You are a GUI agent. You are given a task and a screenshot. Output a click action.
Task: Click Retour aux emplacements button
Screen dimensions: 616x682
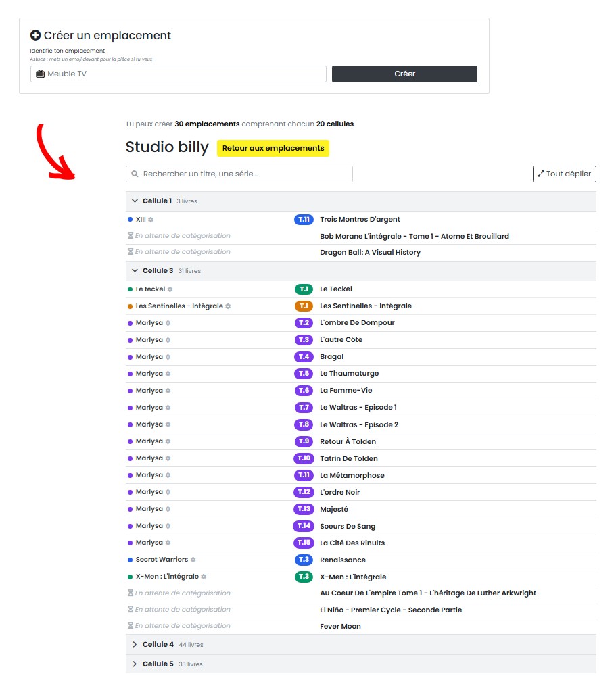273,148
